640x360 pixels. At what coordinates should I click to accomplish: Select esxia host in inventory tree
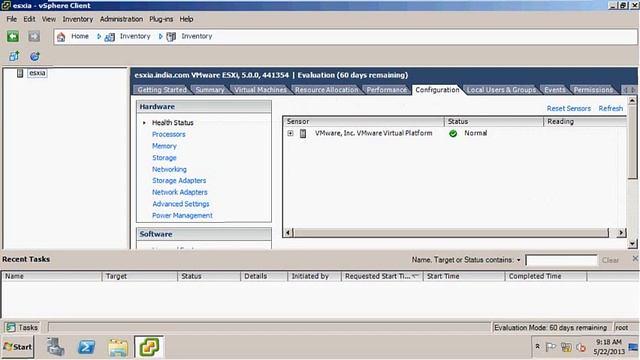pos(37,73)
